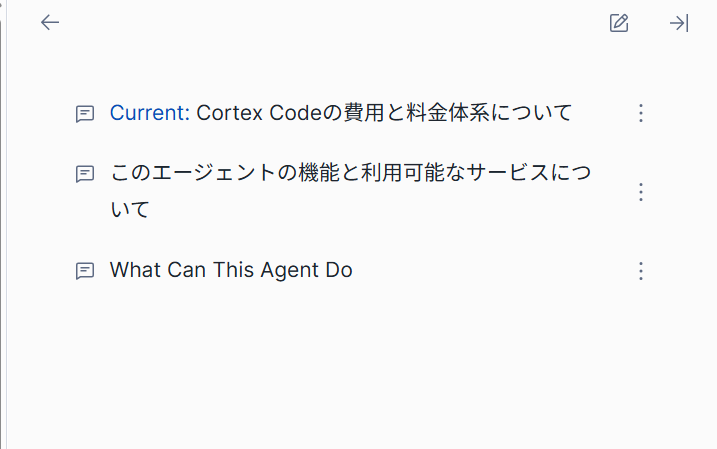Open more options for このエージェントの機能 conversation
717x449 pixels.
click(642, 192)
